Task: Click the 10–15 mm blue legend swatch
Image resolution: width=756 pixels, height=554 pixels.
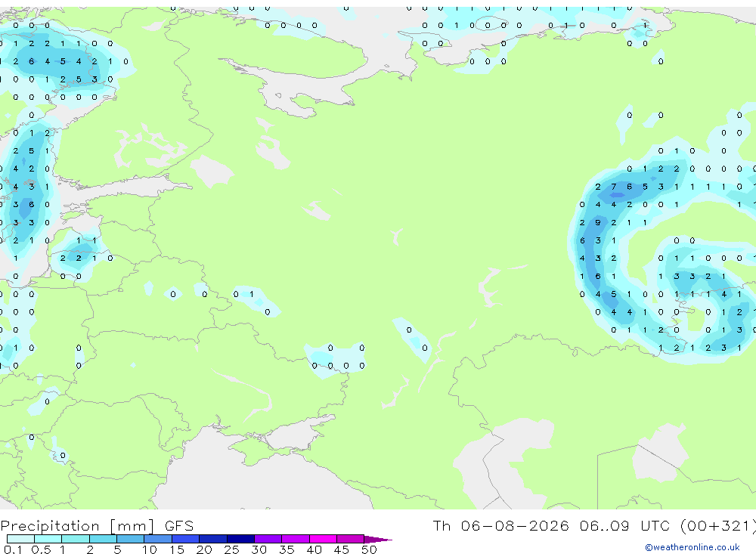Action: click(x=158, y=539)
